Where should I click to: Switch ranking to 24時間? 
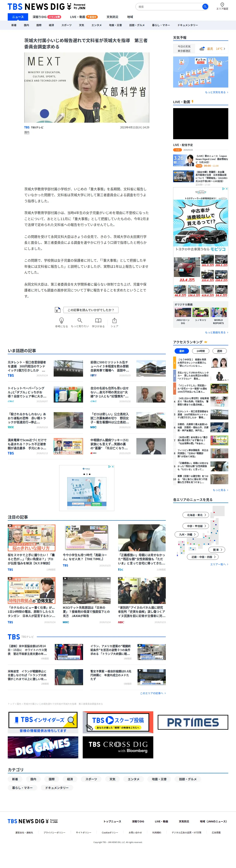click(x=201, y=351)
